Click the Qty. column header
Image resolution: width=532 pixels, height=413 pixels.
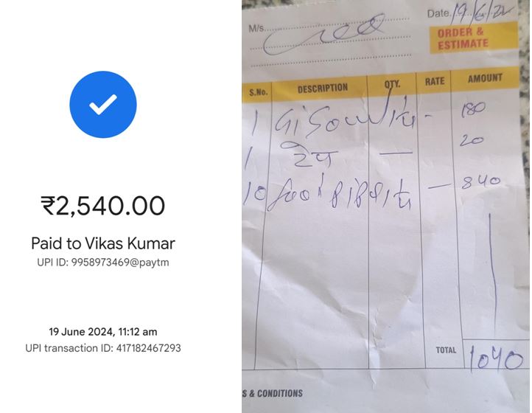392,83
